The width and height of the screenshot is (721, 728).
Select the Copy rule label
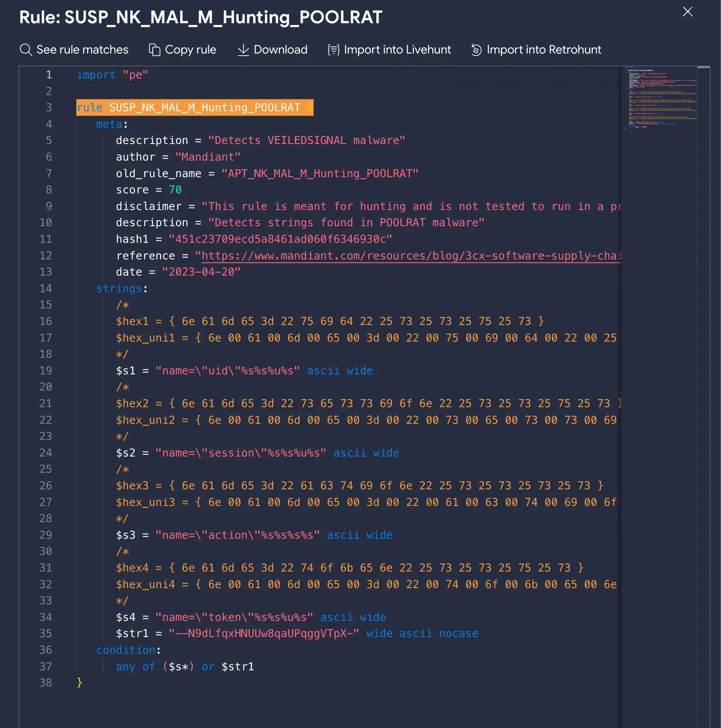coord(190,50)
